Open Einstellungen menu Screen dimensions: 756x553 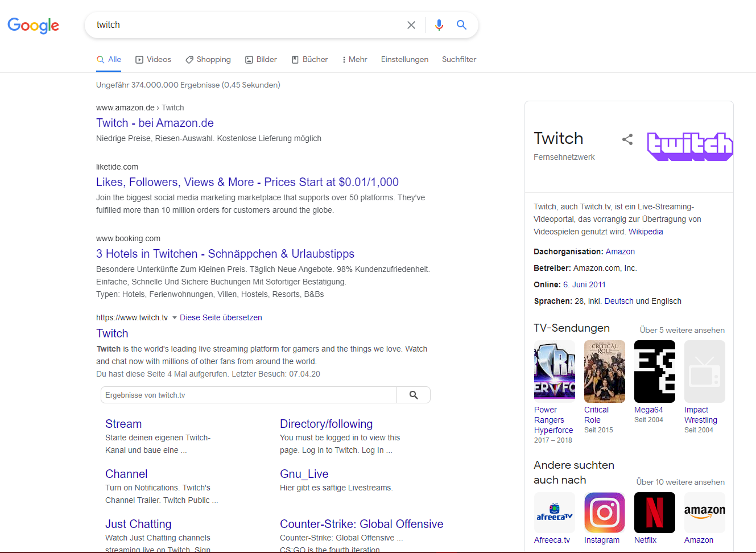404,59
